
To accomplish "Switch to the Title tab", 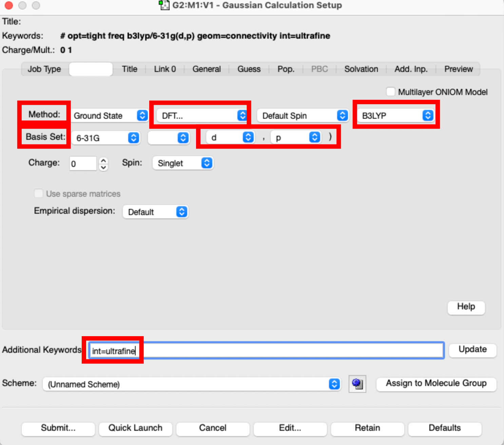I will coord(130,69).
